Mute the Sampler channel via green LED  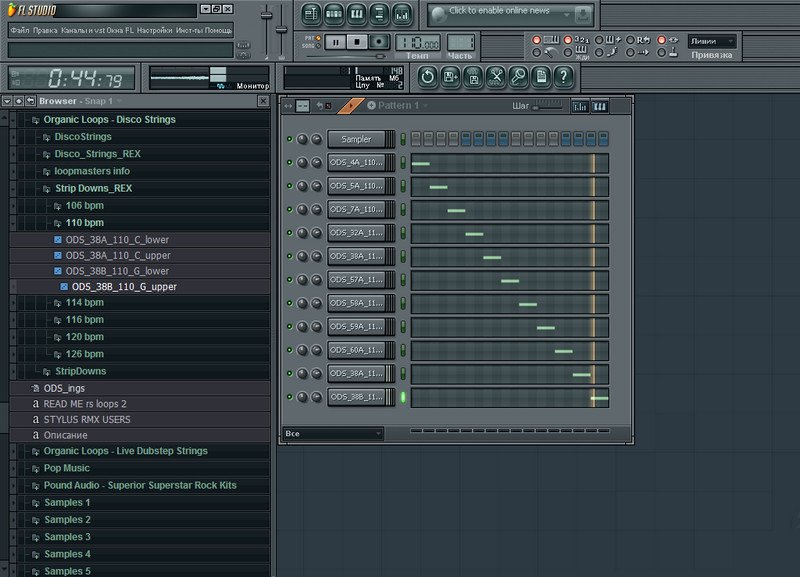[289, 140]
